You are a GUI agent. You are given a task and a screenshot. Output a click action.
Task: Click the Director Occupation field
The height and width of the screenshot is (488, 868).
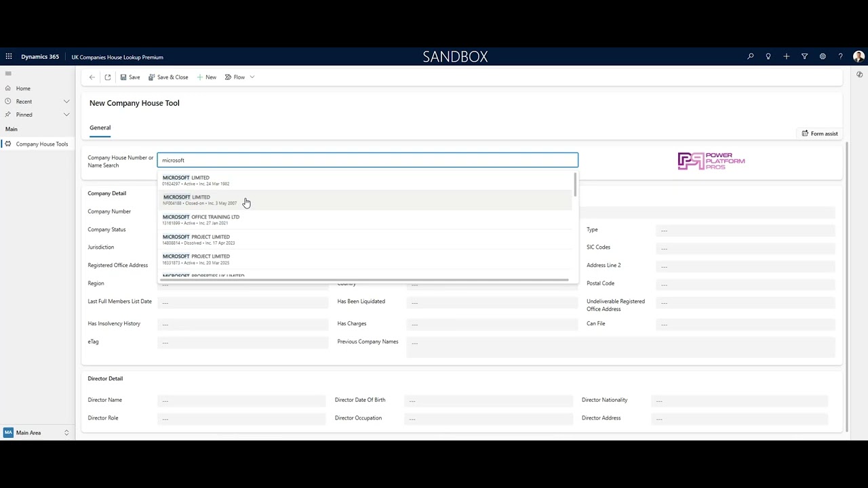pyautogui.click(x=490, y=419)
